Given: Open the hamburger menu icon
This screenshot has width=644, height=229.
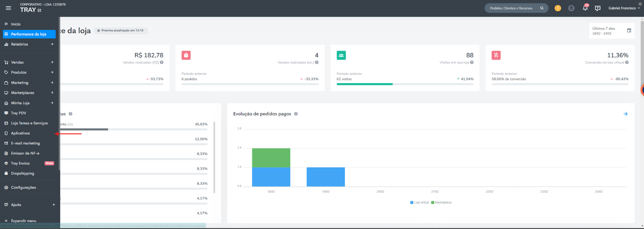Looking at the screenshot, I should 8,8.
